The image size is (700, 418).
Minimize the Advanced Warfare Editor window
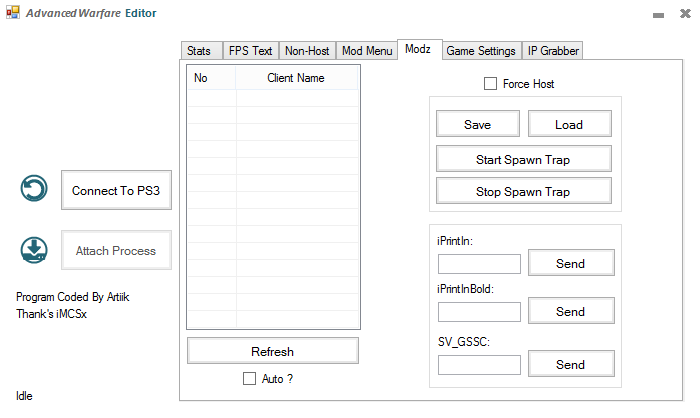click(x=658, y=15)
